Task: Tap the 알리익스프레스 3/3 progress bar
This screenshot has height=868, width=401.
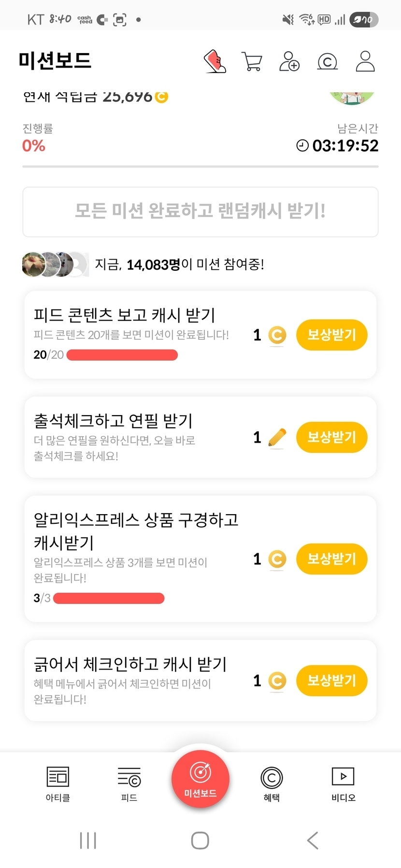Action: (109, 599)
